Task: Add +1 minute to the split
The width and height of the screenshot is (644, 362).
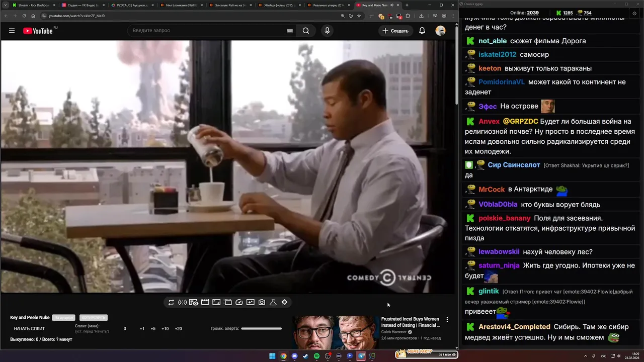Action: click(x=142, y=329)
